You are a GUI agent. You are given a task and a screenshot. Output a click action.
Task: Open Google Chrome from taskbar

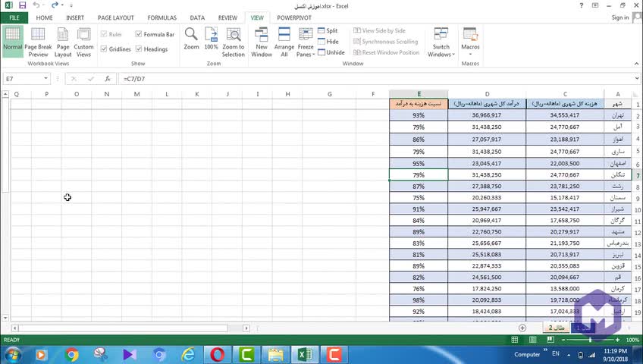tap(72, 355)
